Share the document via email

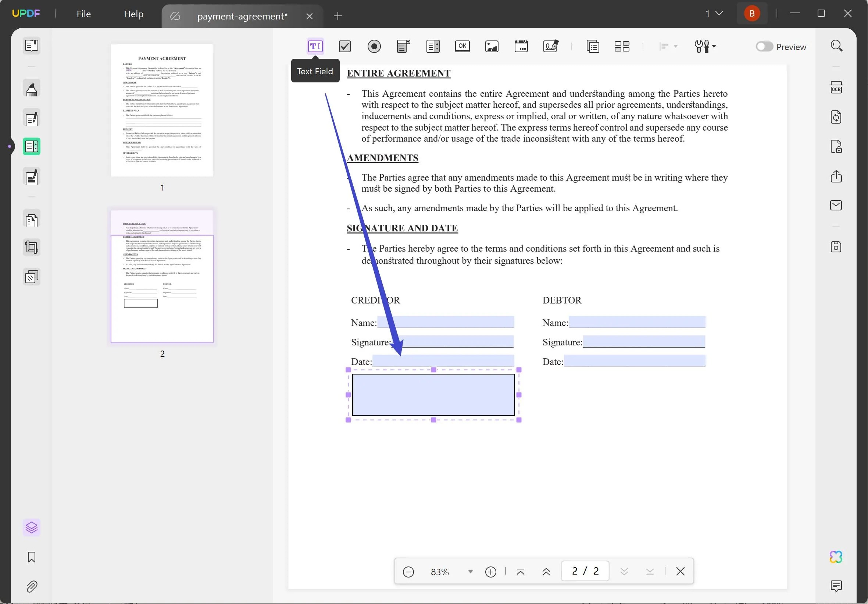click(x=836, y=205)
